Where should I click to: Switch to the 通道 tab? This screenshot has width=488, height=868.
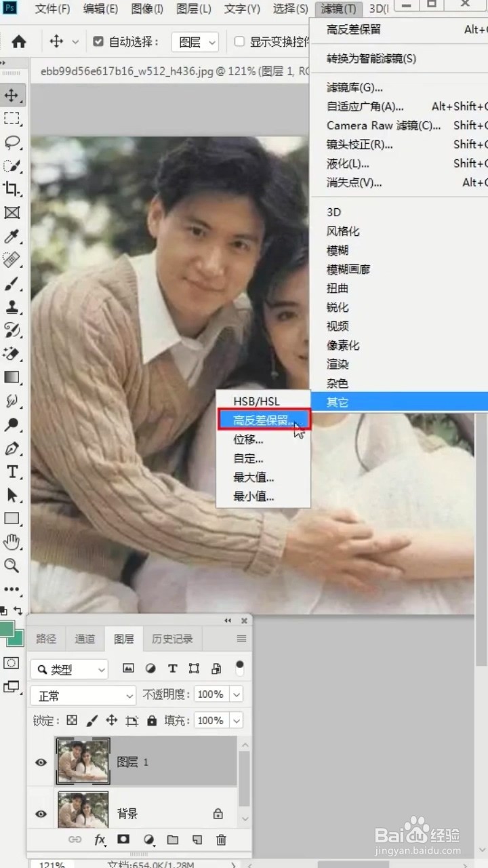tap(85, 639)
